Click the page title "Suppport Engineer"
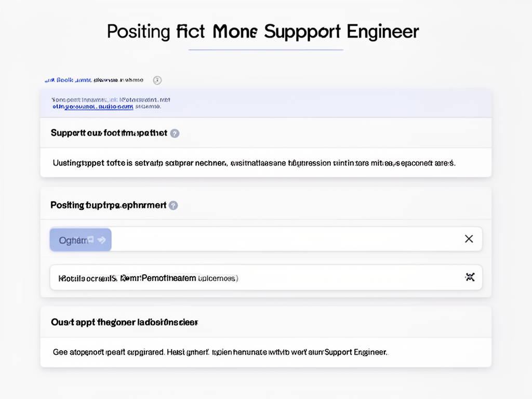Image resolution: width=532 pixels, height=399 pixels. pos(341,32)
